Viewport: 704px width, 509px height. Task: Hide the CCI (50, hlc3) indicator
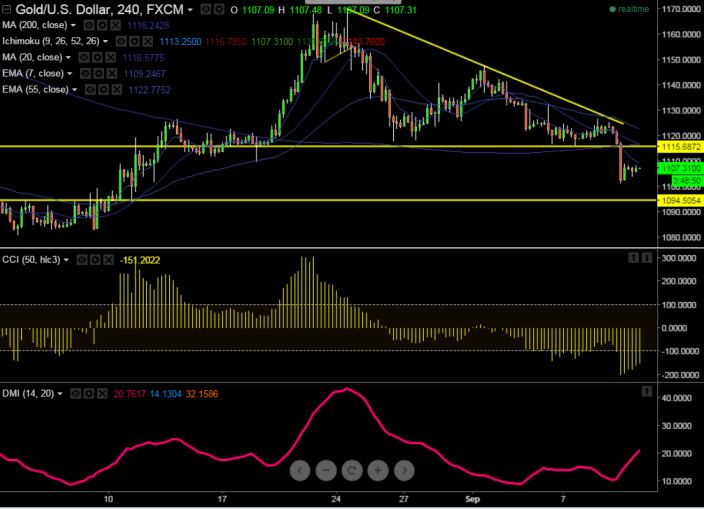point(82,260)
